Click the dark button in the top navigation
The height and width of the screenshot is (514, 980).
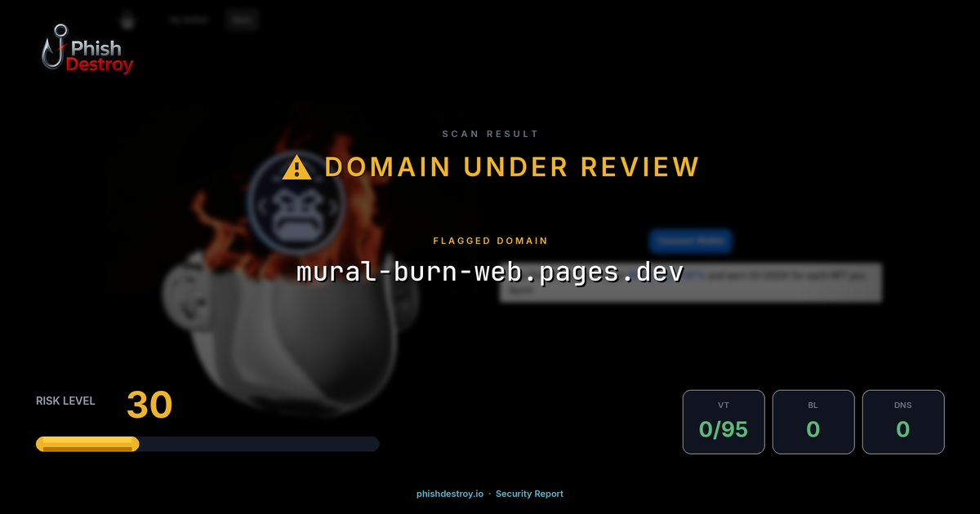[242, 20]
